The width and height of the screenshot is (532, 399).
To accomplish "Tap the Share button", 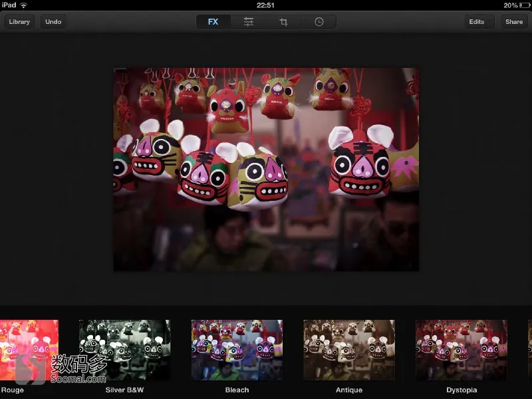I will [514, 22].
